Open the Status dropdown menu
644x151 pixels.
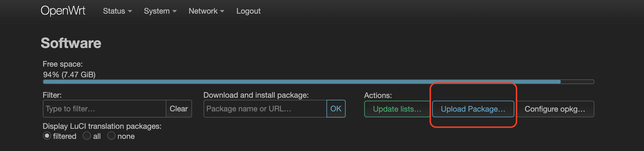point(117,11)
